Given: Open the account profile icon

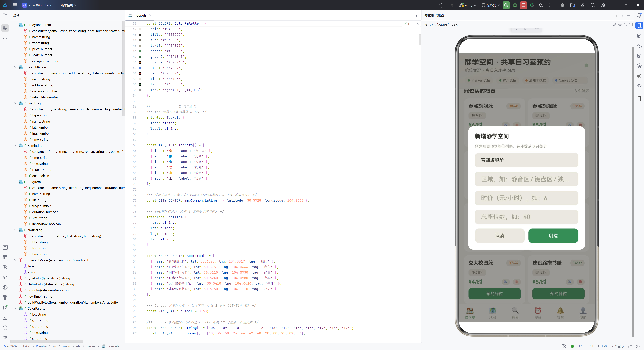Looking at the screenshot, I should pyautogui.click(x=582, y=5).
